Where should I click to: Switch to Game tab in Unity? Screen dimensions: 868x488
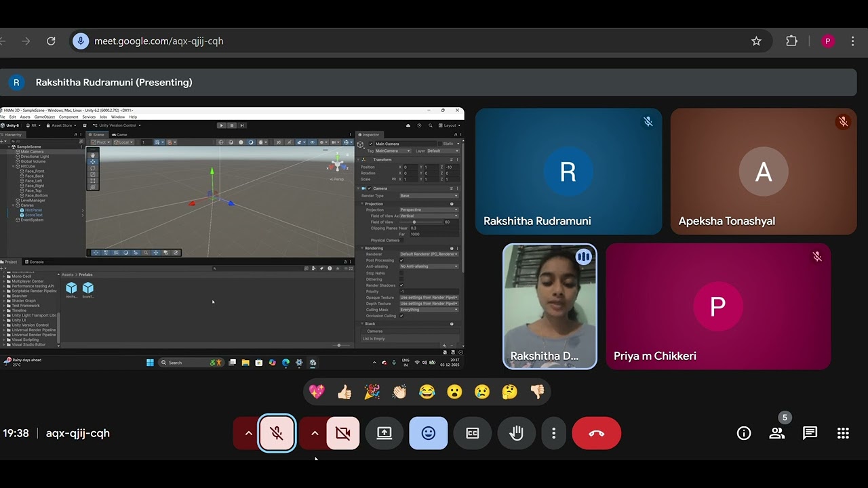120,134
